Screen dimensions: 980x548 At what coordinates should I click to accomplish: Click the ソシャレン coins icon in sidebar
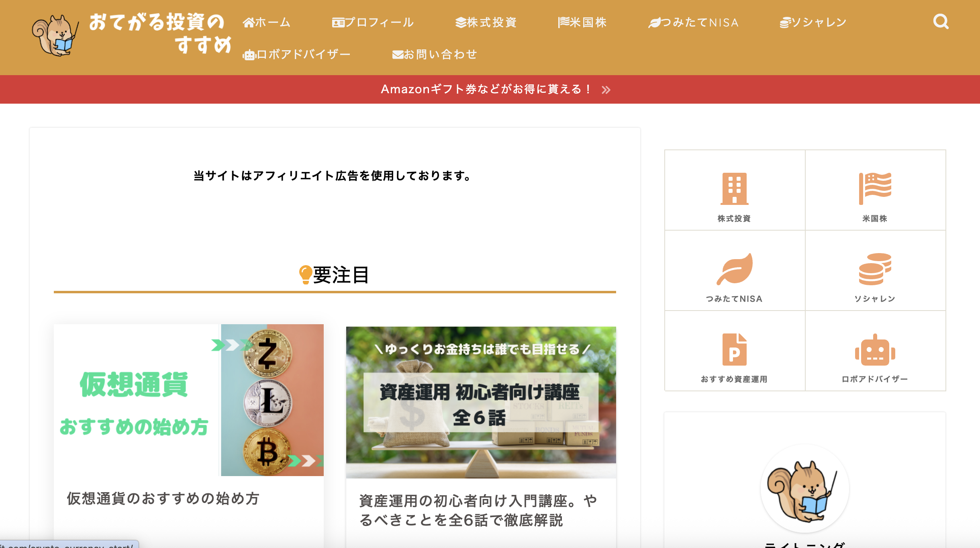pyautogui.click(x=875, y=269)
